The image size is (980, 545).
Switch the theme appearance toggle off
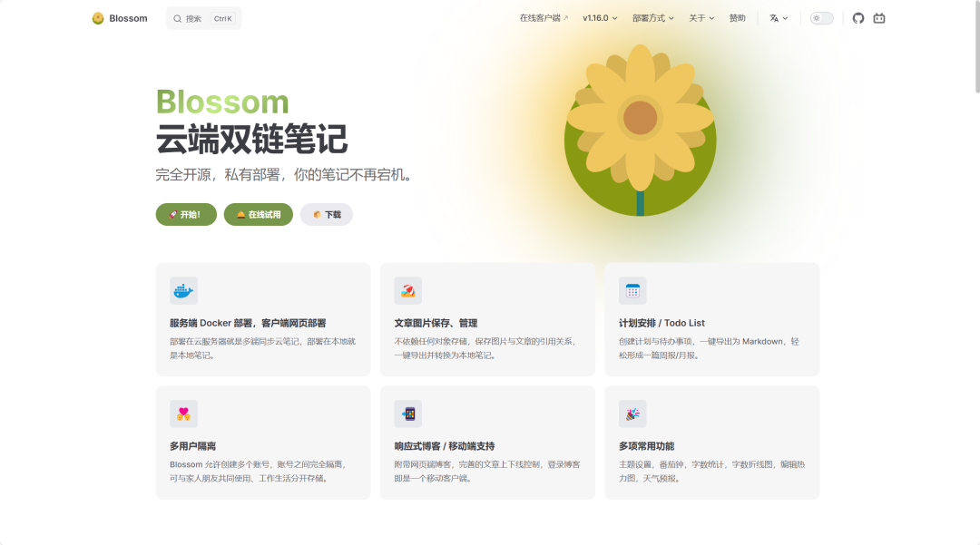tap(821, 17)
